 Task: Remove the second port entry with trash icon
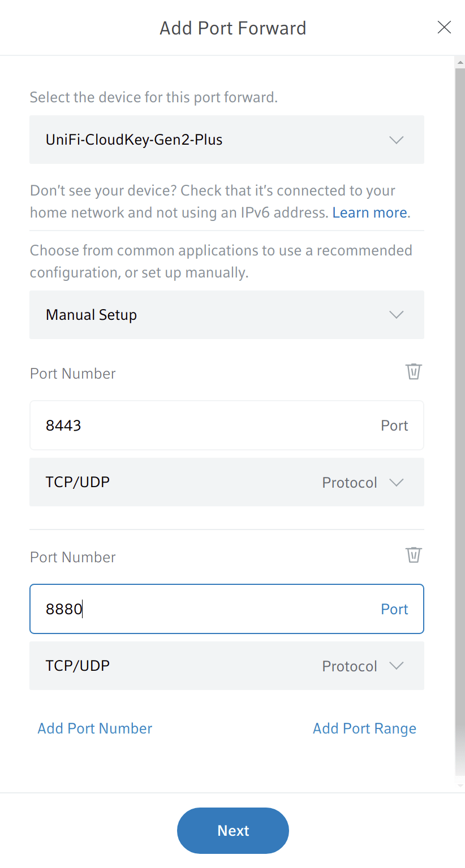tap(414, 555)
